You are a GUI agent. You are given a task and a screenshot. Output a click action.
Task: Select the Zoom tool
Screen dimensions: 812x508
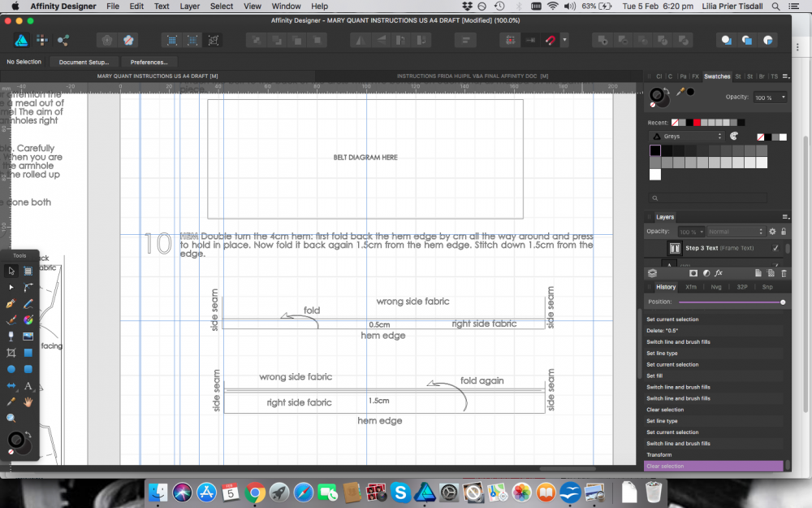coord(11,418)
